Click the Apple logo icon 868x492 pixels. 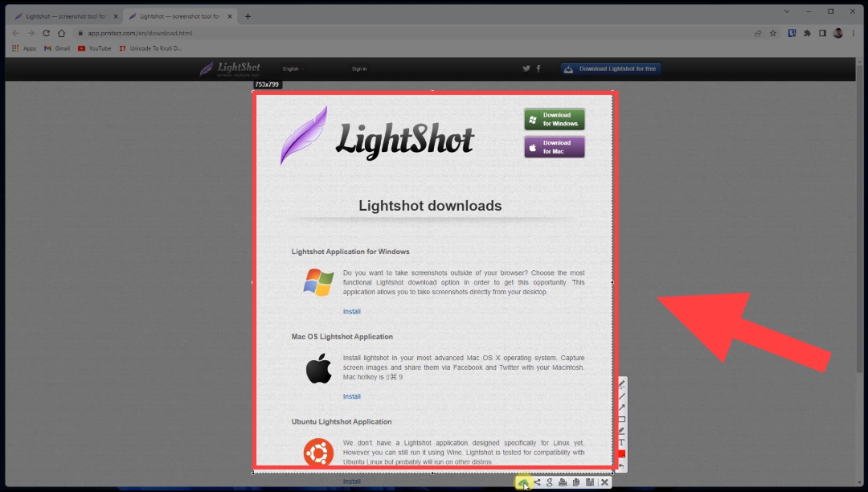(x=318, y=368)
